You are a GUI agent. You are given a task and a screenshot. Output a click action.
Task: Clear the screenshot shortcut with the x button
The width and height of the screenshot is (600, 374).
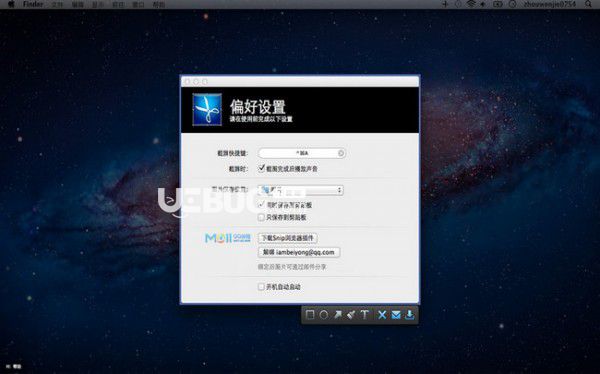[x=341, y=153]
